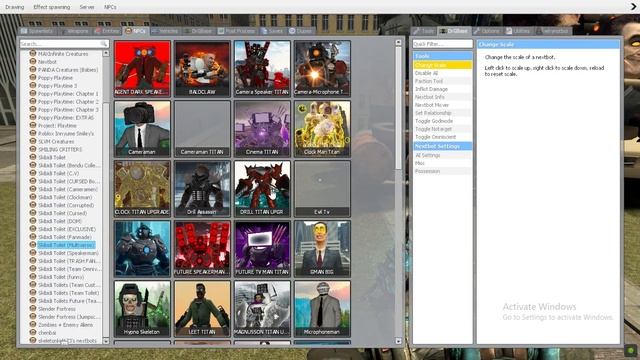The image size is (640, 360).
Task: Select Toggle Omniscient tool
Action: [x=442, y=137]
